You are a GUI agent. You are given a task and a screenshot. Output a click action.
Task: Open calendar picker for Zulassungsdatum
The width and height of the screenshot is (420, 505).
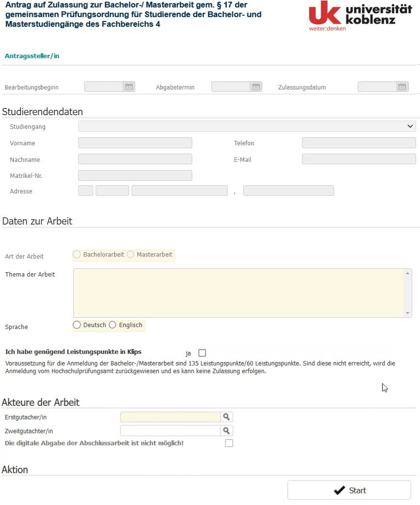403,87
